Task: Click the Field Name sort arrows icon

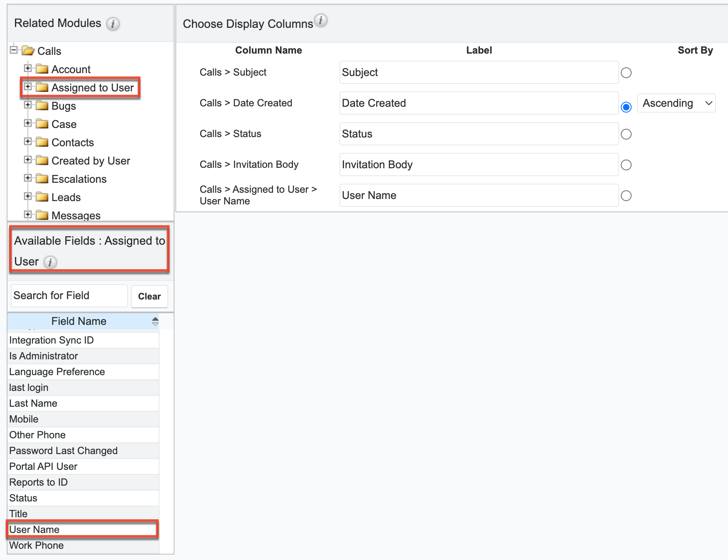Action: pos(155,321)
